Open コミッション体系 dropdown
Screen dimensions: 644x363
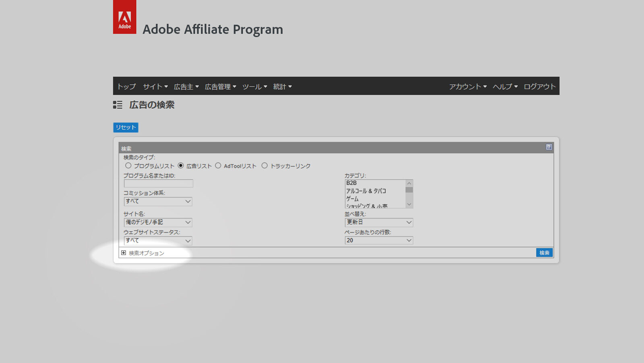pyautogui.click(x=158, y=201)
